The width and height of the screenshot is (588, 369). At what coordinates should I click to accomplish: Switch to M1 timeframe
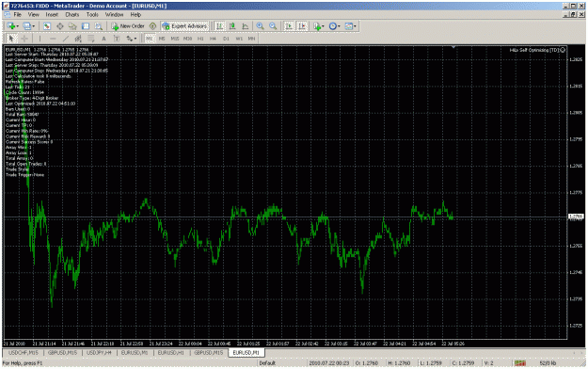point(150,39)
